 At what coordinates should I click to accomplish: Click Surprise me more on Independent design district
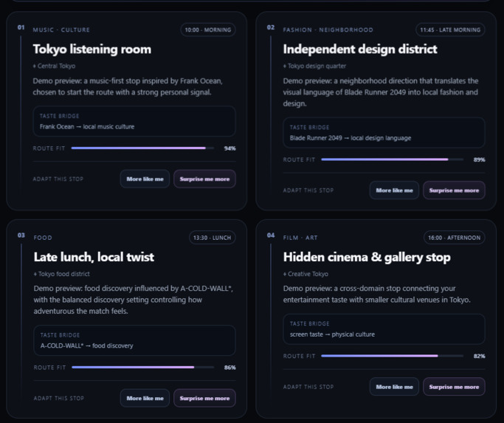tap(454, 190)
